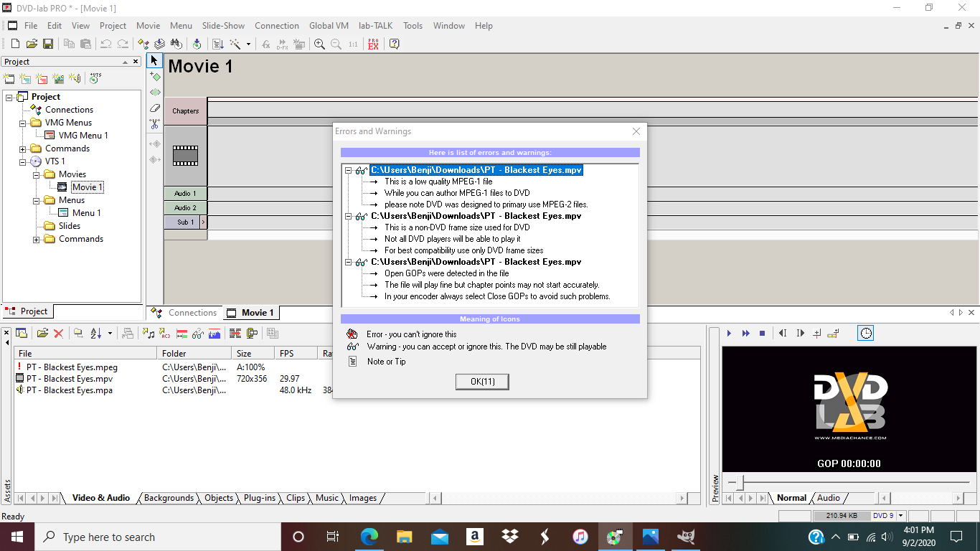Expand the Commands folder under Project

(x=23, y=149)
